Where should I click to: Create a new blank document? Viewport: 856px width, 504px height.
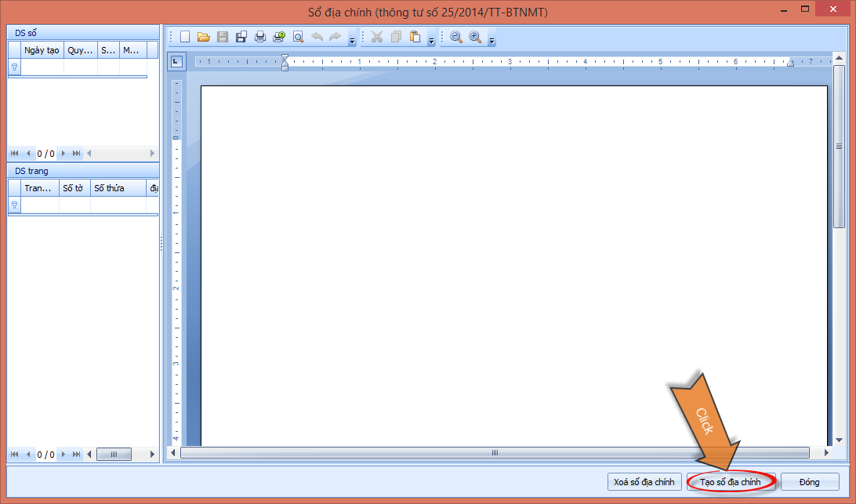[x=185, y=37]
